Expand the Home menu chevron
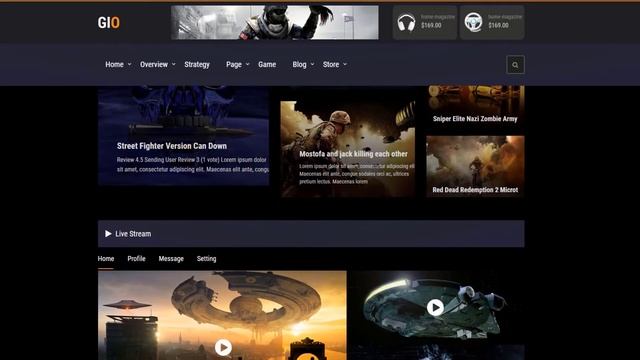The height and width of the screenshot is (360, 640). point(129,64)
